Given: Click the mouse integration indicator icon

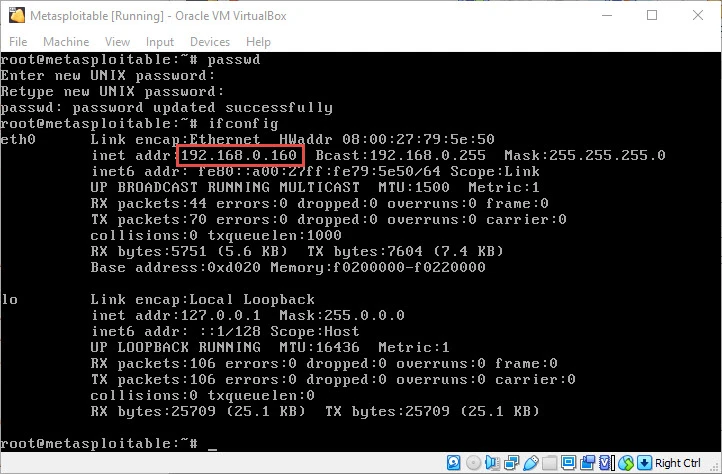Looking at the screenshot, I should [x=626, y=462].
